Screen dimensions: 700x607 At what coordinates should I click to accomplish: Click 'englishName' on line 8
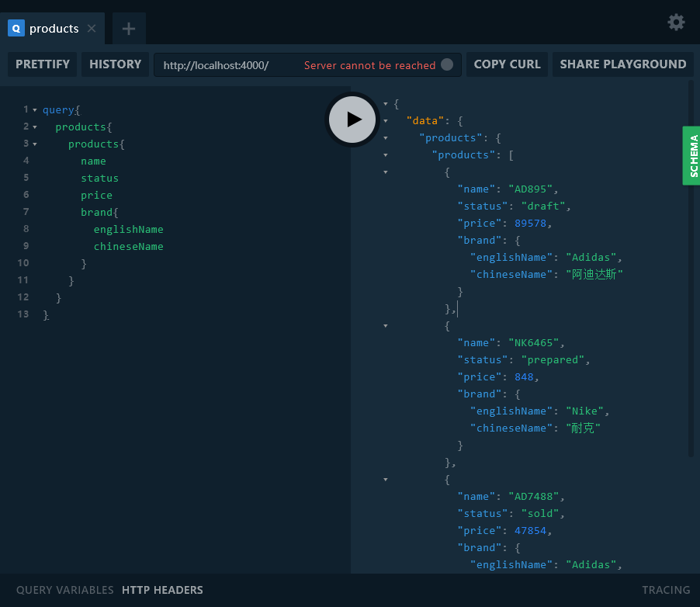tap(129, 230)
